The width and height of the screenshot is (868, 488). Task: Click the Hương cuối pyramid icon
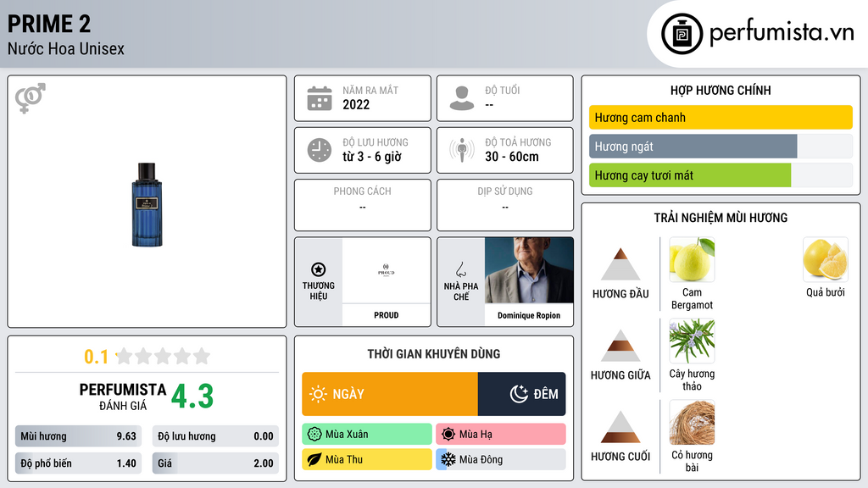coord(620,427)
